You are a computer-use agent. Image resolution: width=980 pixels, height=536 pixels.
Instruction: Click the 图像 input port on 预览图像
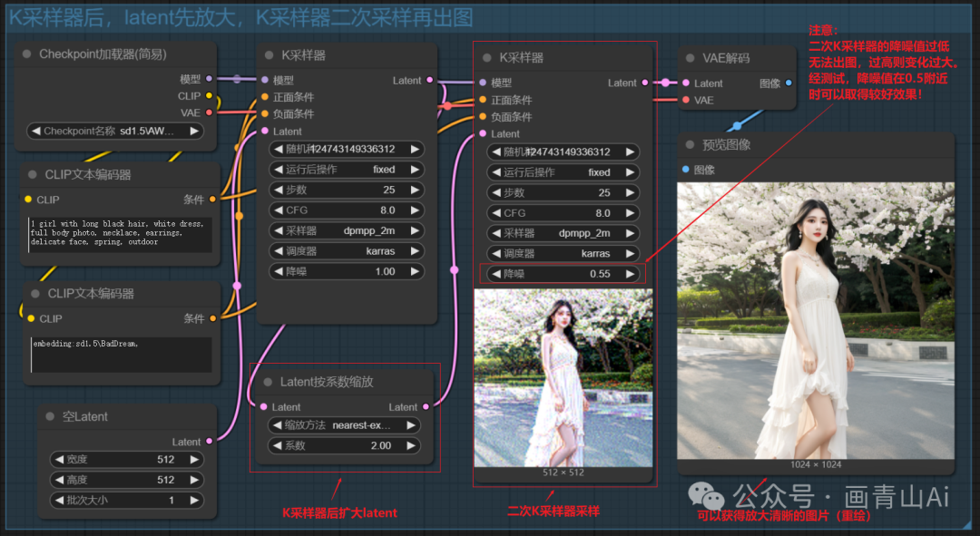[x=686, y=170]
